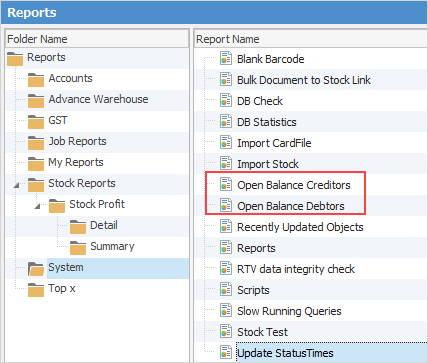Viewport: 428px width, 363px height.
Task: Select Bulk Document to Stock Link text
Action: [304, 80]
